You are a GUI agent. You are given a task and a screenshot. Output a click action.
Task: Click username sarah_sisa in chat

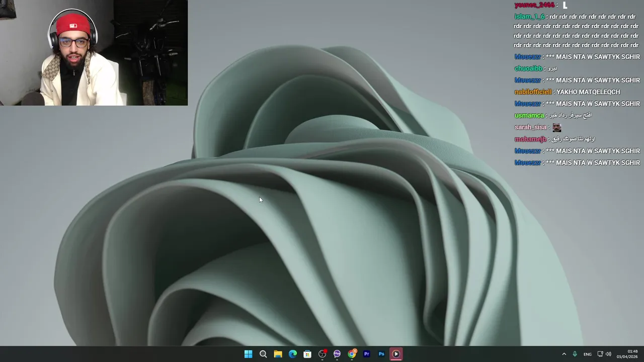pyautogui.click(x=530, y=127)
